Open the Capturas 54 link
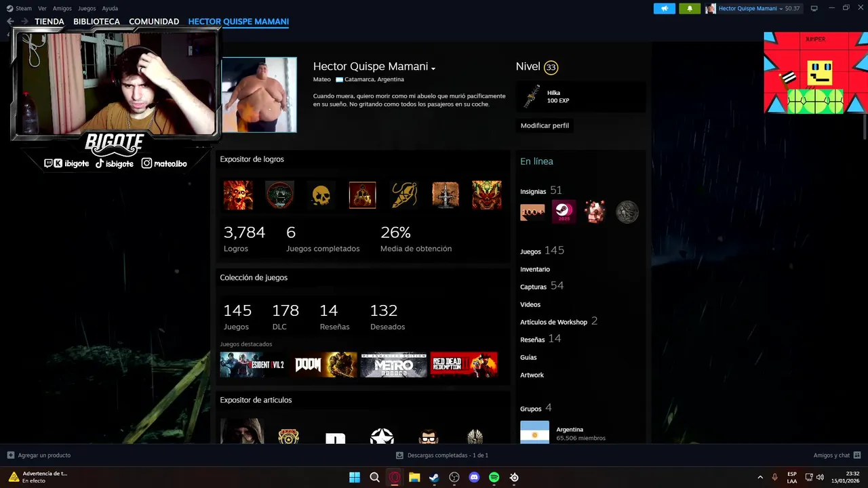 click(x=542, y=286)
